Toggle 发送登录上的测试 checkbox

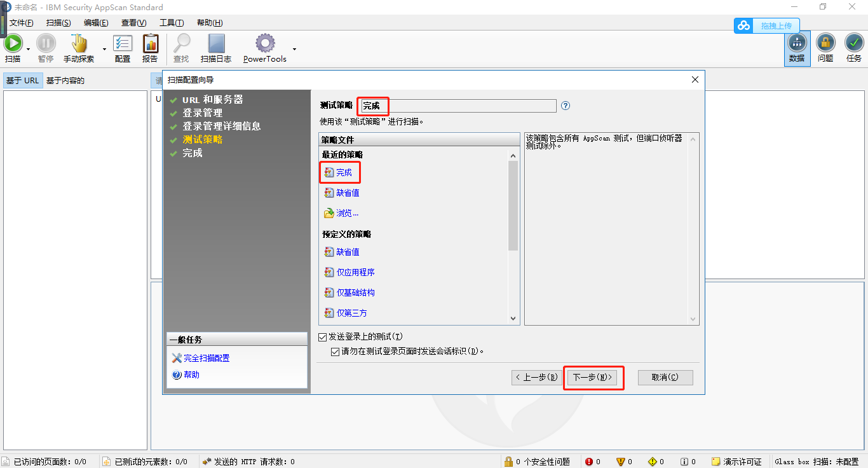click(322, 336)
